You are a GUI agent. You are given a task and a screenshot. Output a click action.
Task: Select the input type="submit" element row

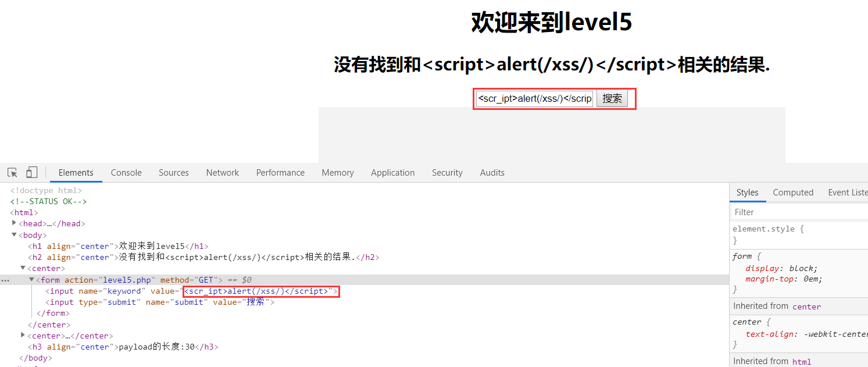tap(160, 302)
